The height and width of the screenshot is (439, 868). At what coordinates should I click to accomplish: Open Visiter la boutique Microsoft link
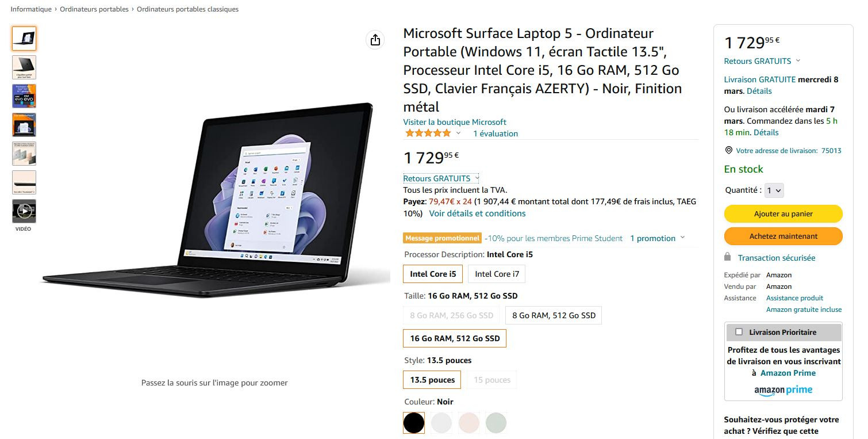[455, 122]
